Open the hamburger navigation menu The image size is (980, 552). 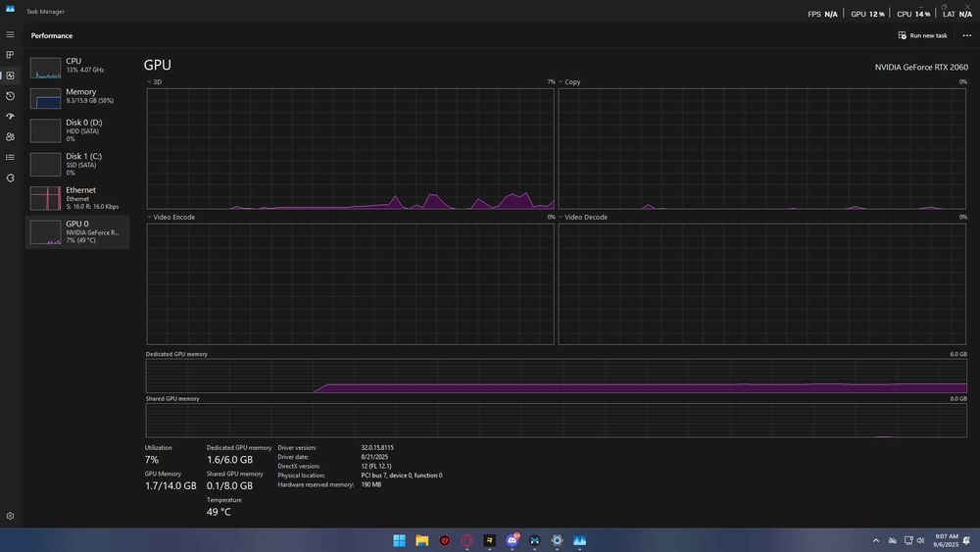[10, 35]
